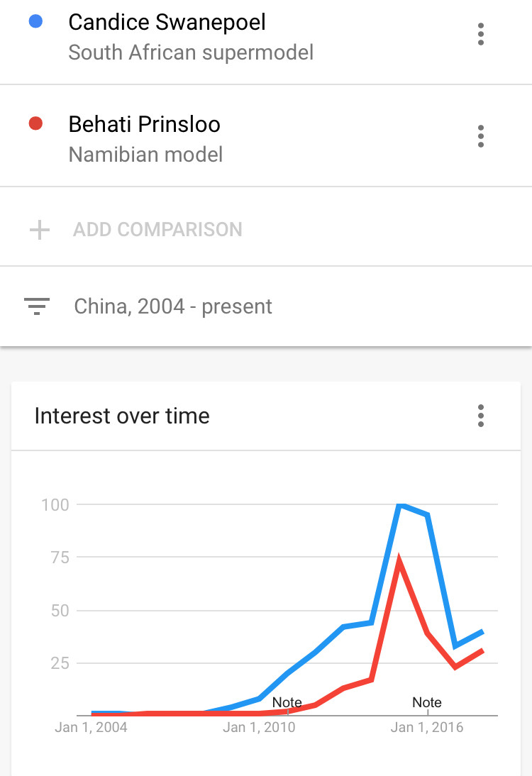Open options menu for Behati Prinsloo
This screenshot has width=532, height=776.
480,136
